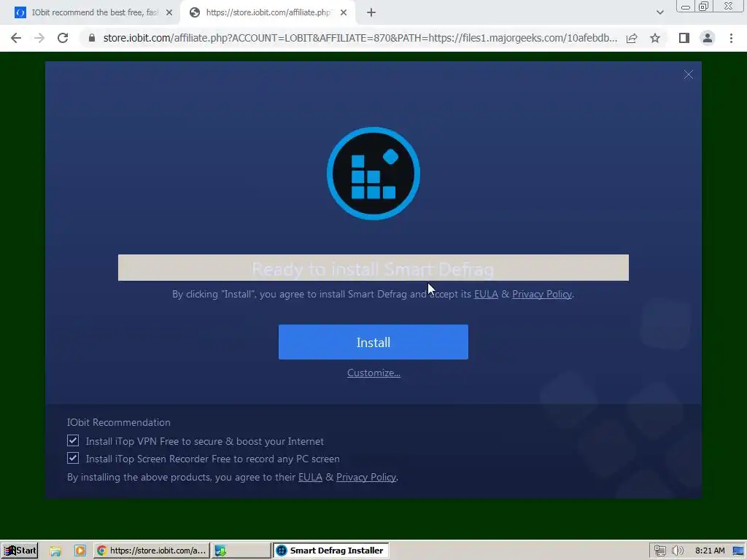Click the volume speaker tray icon

click(x=678, y=551)
